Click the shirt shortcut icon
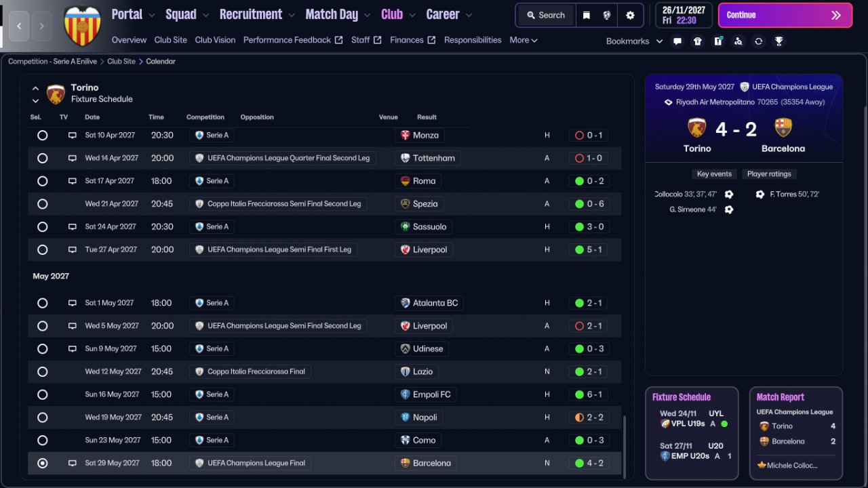 tap(698, 41)
